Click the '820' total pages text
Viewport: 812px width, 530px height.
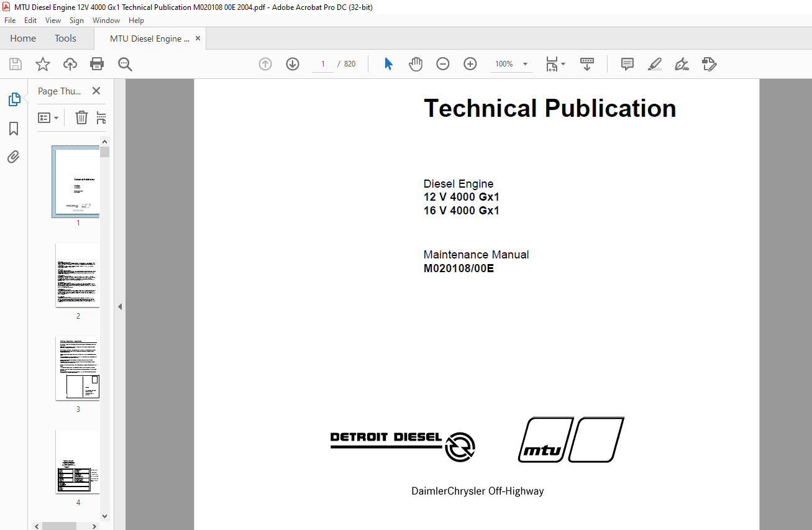coord(350,64)
